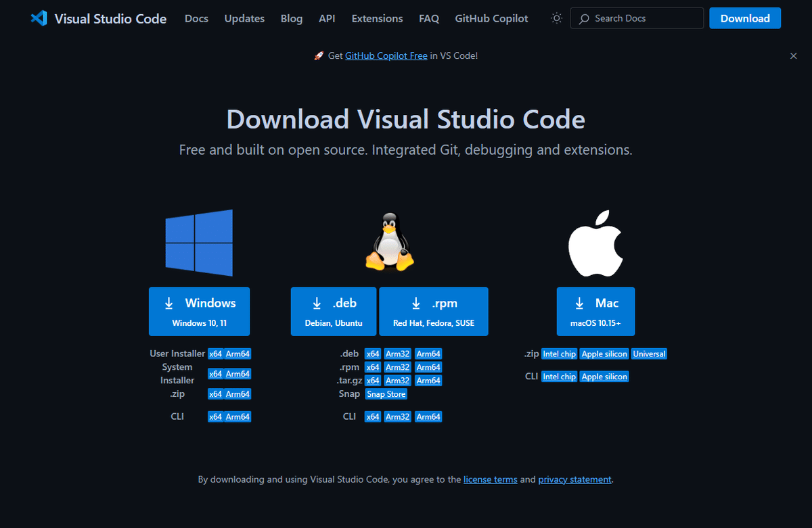Go to the Blog page

[292, 19]
